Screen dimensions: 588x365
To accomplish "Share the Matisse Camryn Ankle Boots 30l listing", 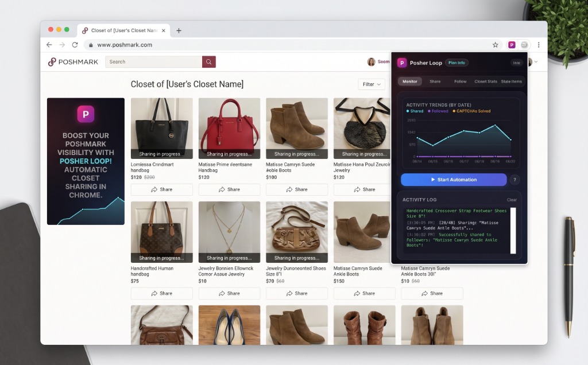I will pos(432,293).
